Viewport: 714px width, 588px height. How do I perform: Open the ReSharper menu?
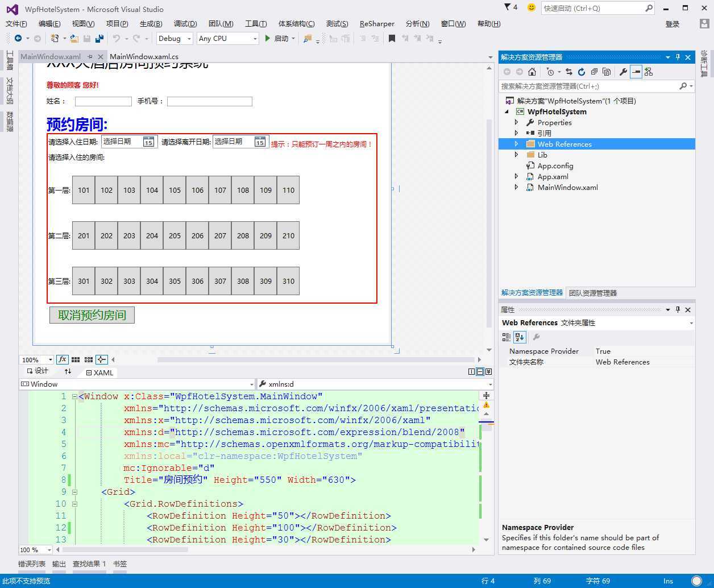point(377,23)
